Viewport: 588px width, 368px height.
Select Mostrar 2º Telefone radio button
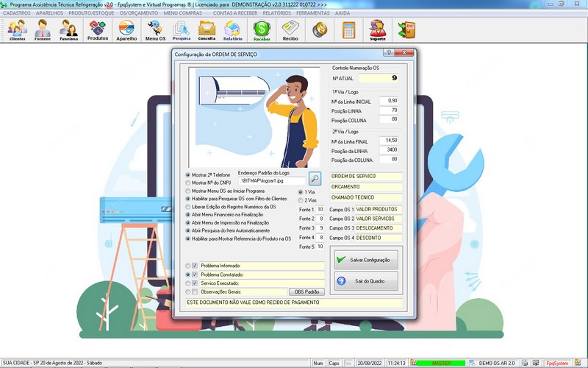(188, 175)
